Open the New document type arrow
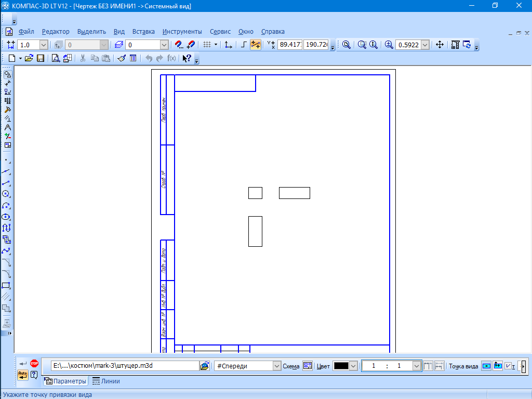 coord(20,58)
